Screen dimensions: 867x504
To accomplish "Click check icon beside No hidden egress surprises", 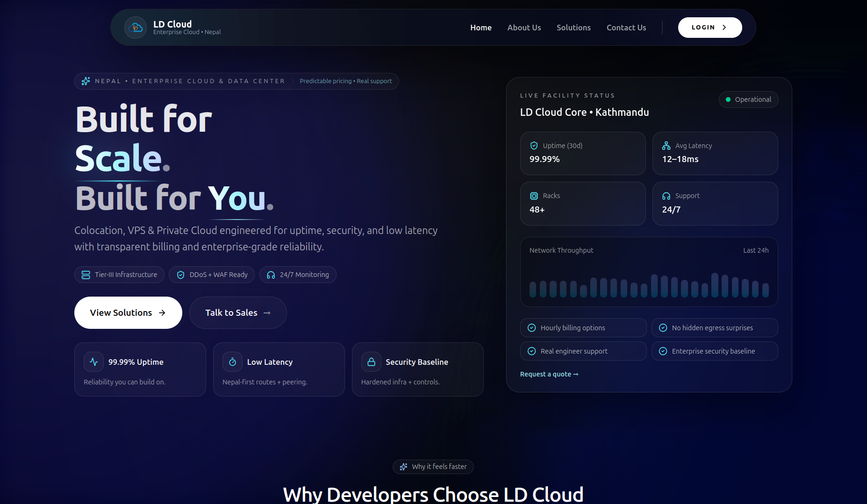I will click(x=663, y=328).
